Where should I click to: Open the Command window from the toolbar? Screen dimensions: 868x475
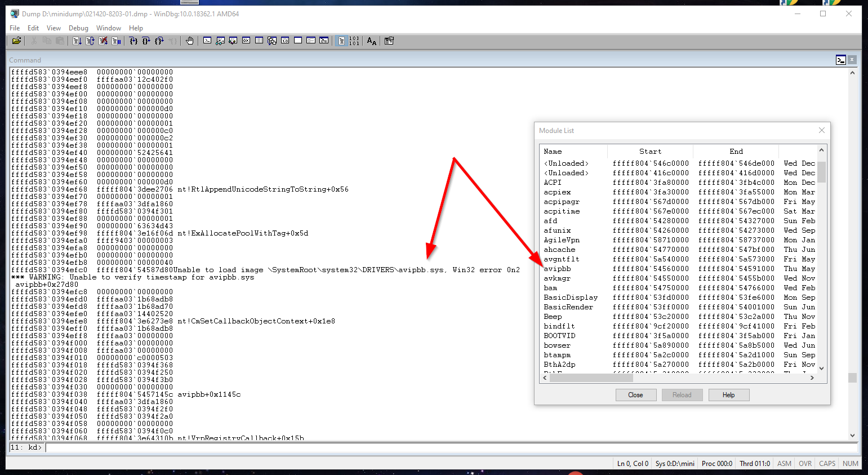point(207,41)
